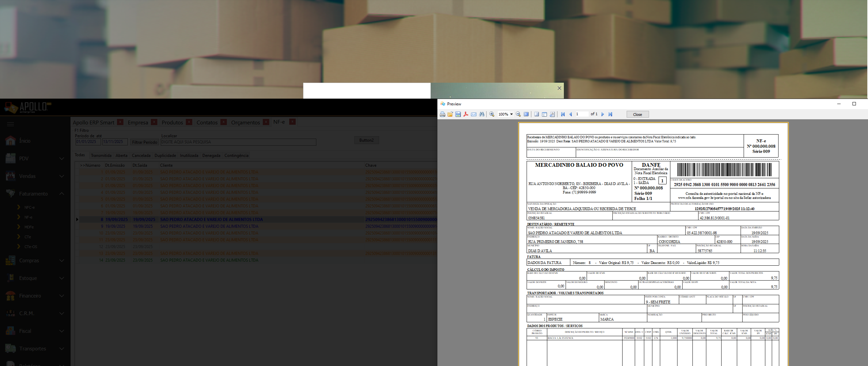Open a report file in Preview

(450, 114)
